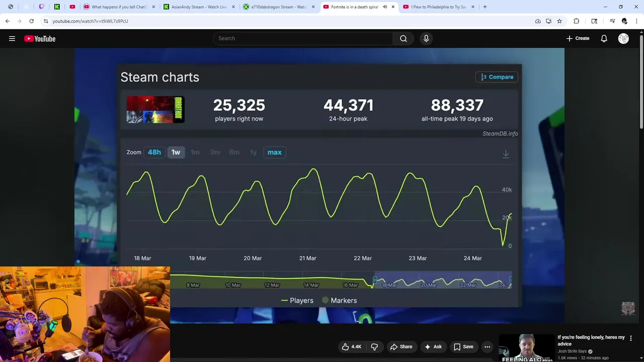
Task: Select the 1w zoom range
Action: 176,152
